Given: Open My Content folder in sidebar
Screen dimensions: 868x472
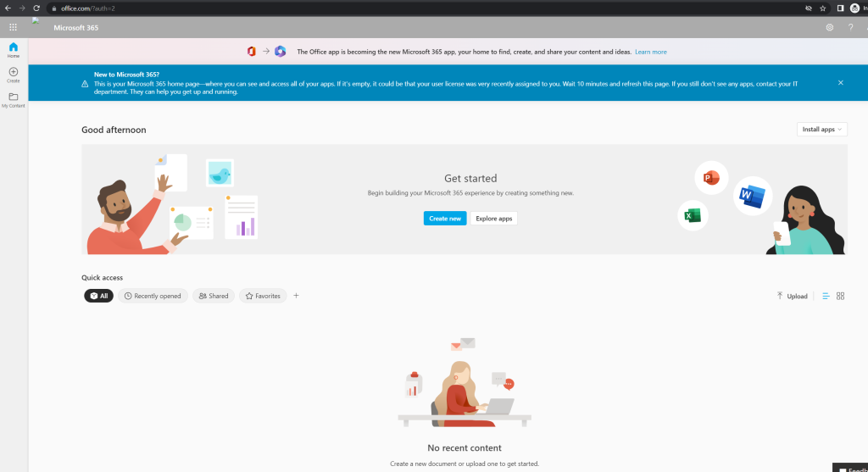Looking at the screenshot, I should click(x=14, y=100).
